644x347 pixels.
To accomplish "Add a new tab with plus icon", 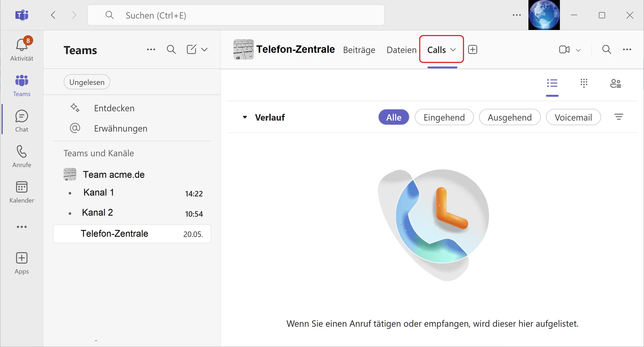I will click(473, 50).
